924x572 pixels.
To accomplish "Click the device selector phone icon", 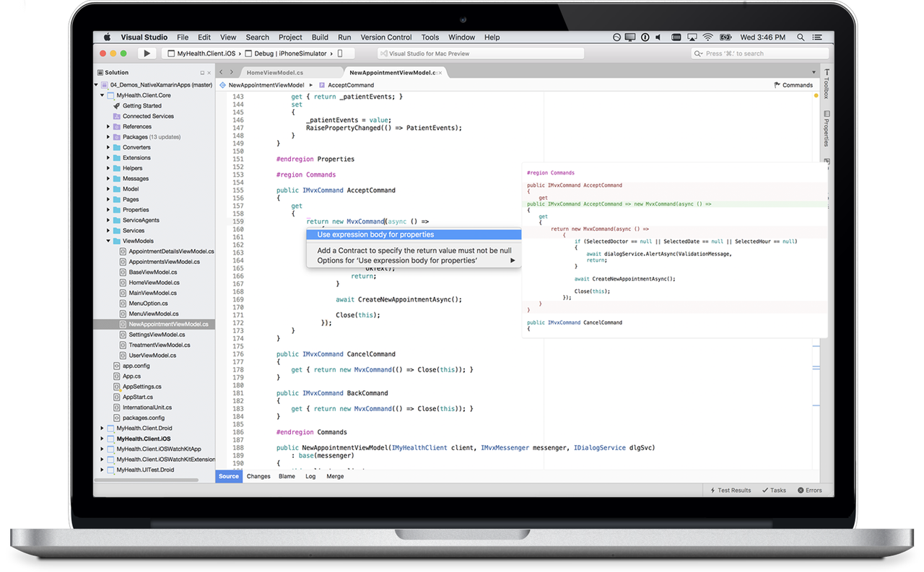I will click(341, 53).
